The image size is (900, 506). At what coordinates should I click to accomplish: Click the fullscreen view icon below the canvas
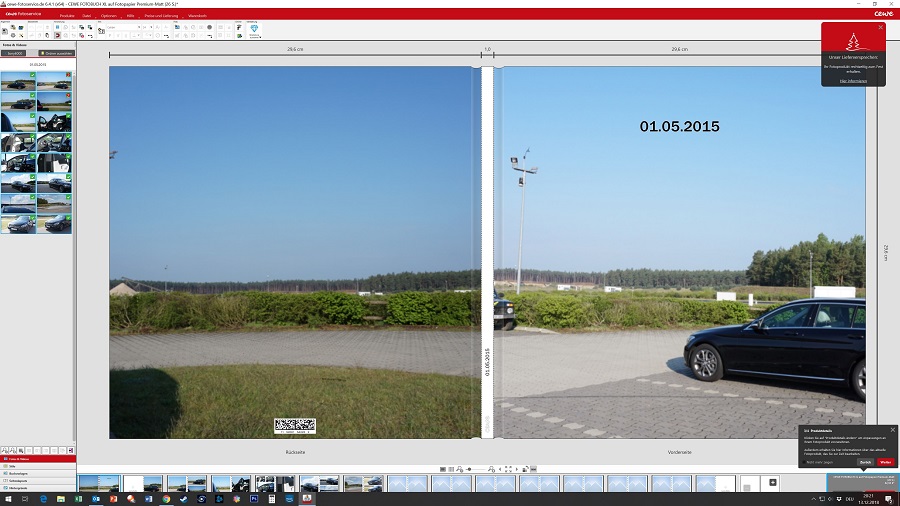pos(508,469)
